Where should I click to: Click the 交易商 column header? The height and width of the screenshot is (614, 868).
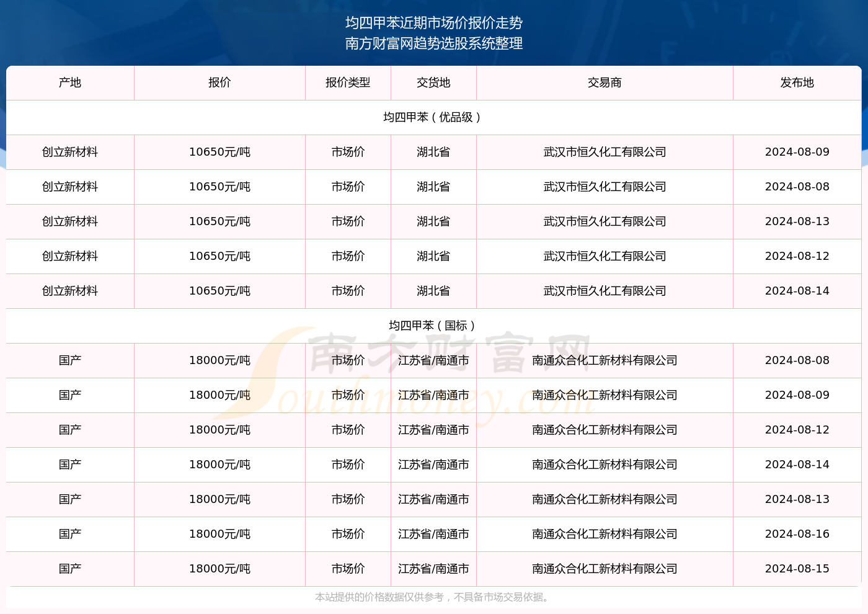(604, 82)
